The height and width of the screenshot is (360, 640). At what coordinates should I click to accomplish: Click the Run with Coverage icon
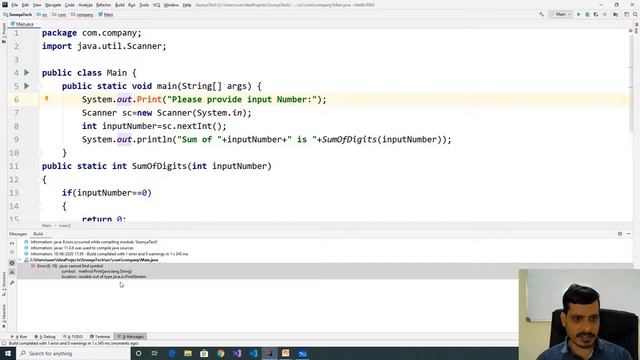(596, 14)
